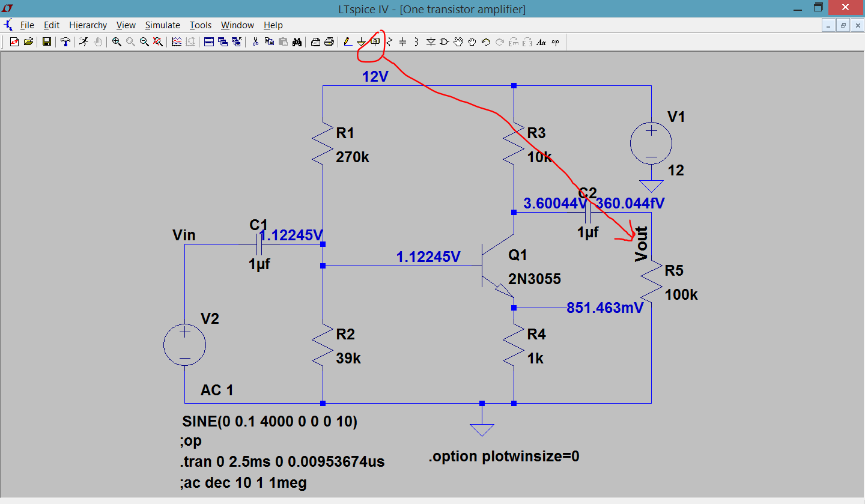The width and height of the screenshot is (865, 504).
Task: Select the Resistor placement tool
Action: (389, 42)
